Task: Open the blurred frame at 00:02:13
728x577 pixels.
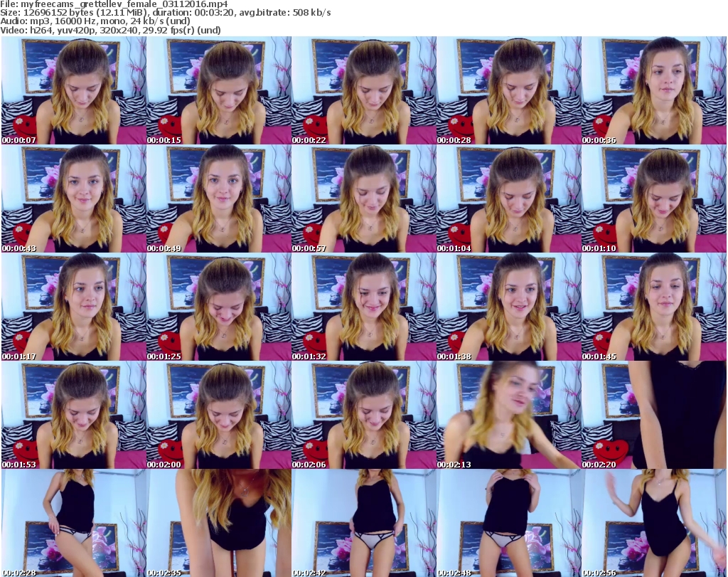Action: pyautogui.click(x=508, y=415)
